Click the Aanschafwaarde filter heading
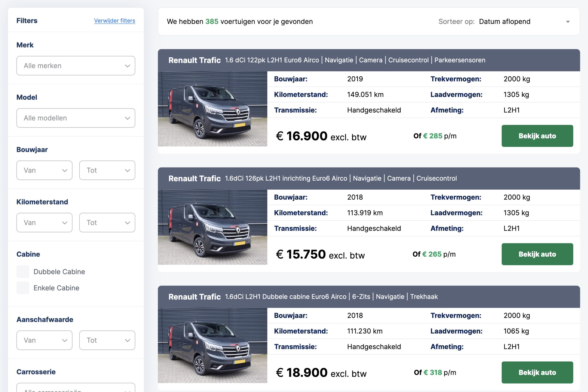 (45, 319)
